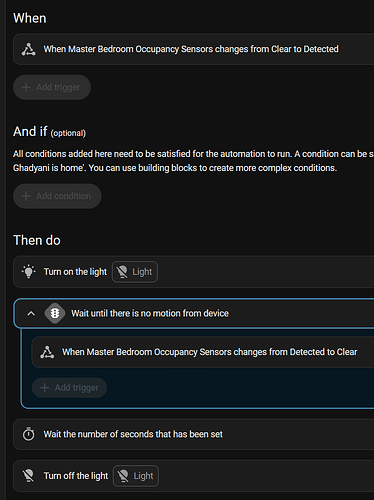
Task: Open the Turn on the light action
Action: [194, 272]
